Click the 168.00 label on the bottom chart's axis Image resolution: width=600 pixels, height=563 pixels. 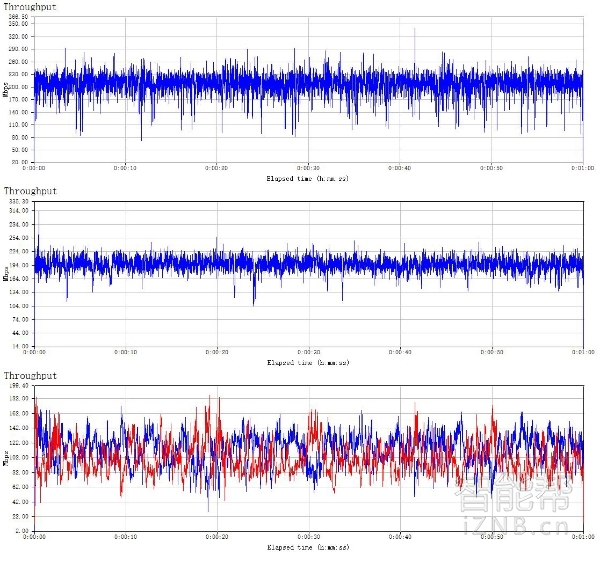pyautogui.click(x=18, y=413)
